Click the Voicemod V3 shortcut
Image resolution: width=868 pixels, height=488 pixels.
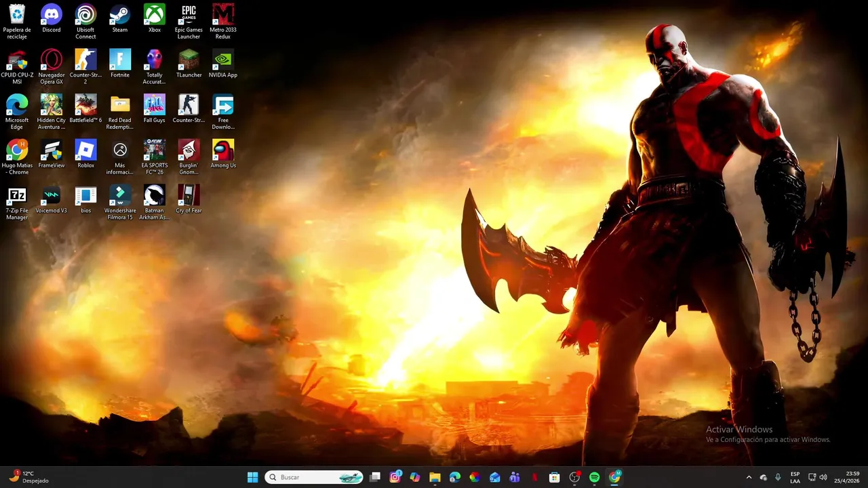[x=52, y=200]
